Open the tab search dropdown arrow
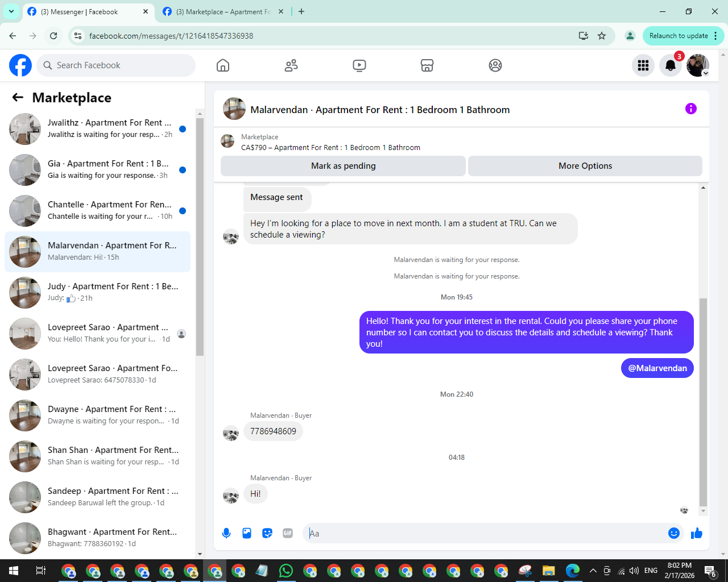Viewport: 728px width, 582px height. click(x=11, y=11)
